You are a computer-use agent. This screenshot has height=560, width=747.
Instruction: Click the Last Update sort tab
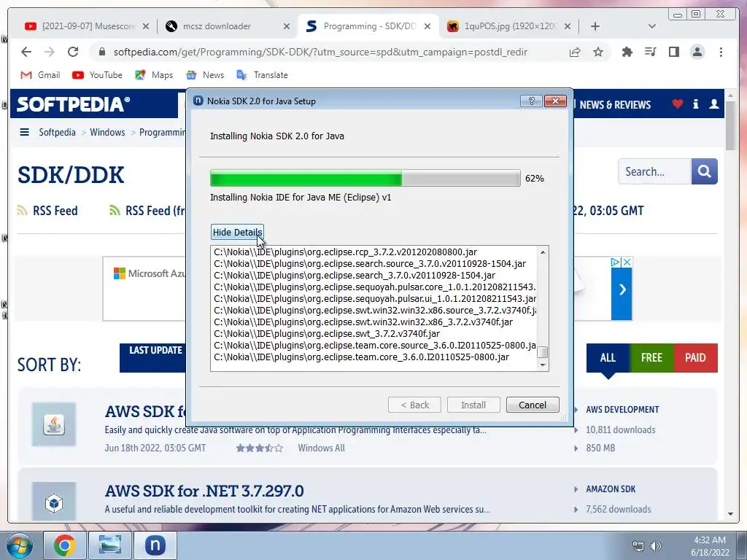click(152, 357)
